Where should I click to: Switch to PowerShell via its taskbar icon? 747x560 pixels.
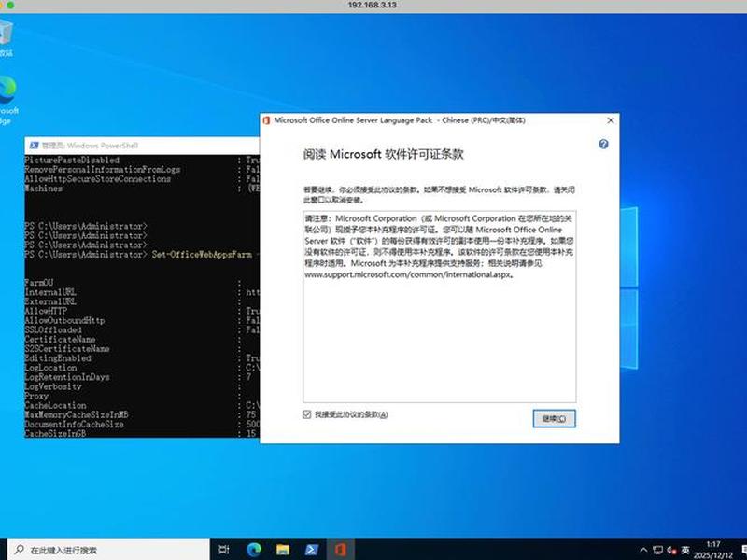(x=312, y=550)
